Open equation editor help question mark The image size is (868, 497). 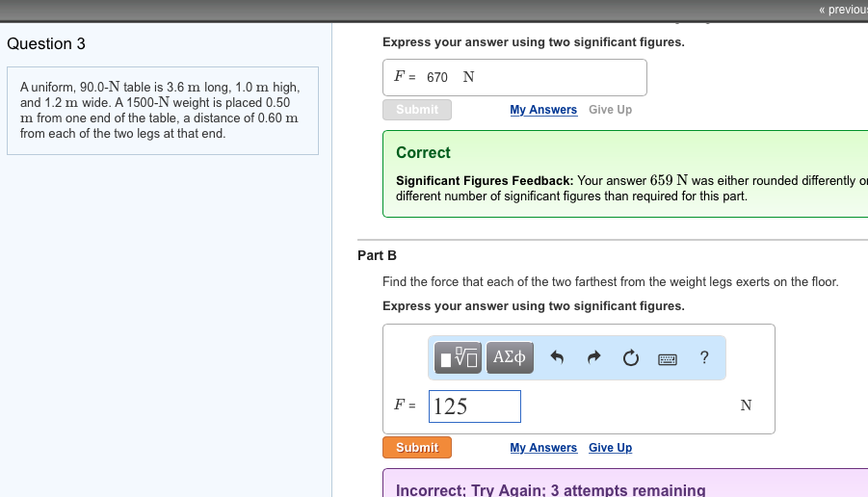click(x=704, y=358)
